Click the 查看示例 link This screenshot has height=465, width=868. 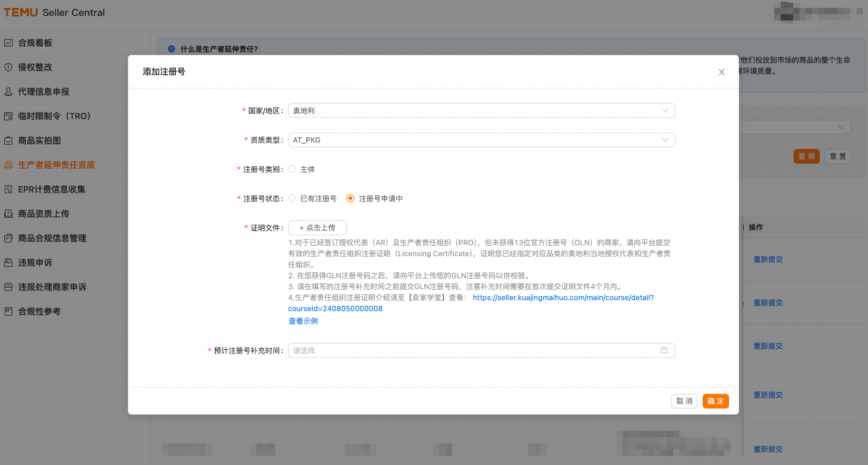point(303,321)
